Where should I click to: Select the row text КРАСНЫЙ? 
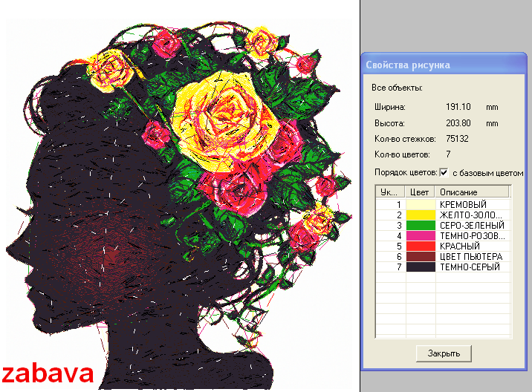coord(460,246)
